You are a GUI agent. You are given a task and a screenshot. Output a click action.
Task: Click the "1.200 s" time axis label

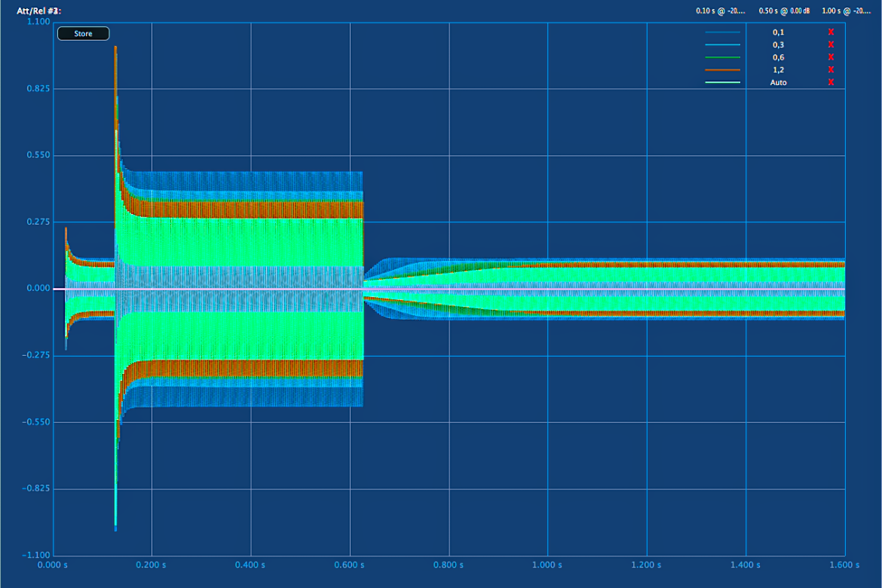click(x=646, y=565)
